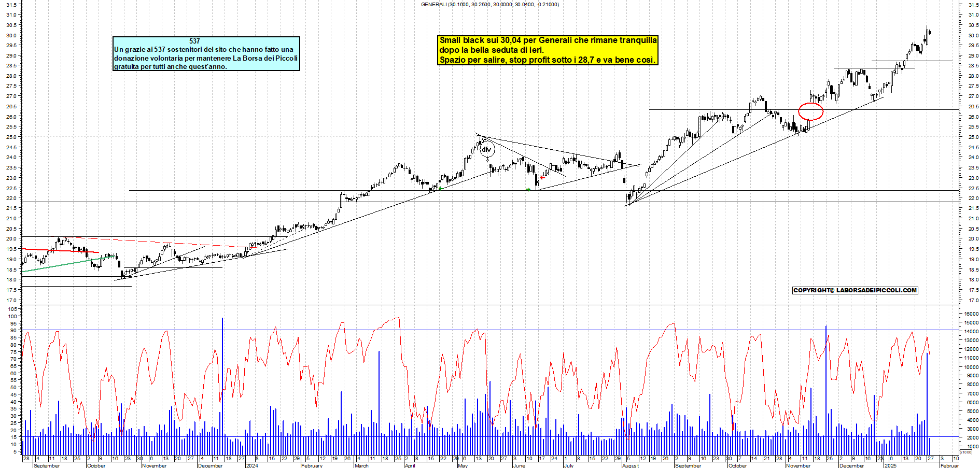980x468 pixels.
Task: Click the 'March' month label on the date axis
Action: click(361, 465)
